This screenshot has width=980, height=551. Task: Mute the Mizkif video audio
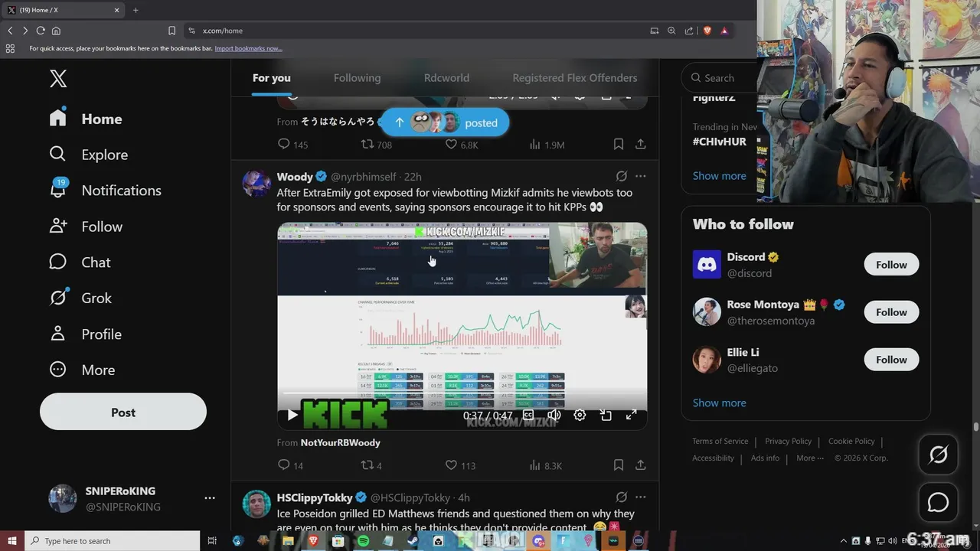click(x=554, y=415)
